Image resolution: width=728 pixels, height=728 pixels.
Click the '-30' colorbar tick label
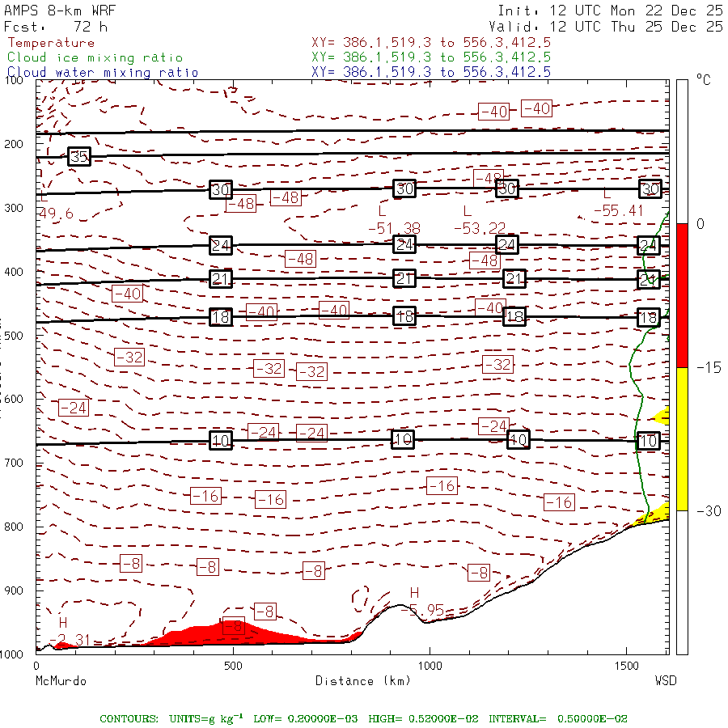coord(709,511)
